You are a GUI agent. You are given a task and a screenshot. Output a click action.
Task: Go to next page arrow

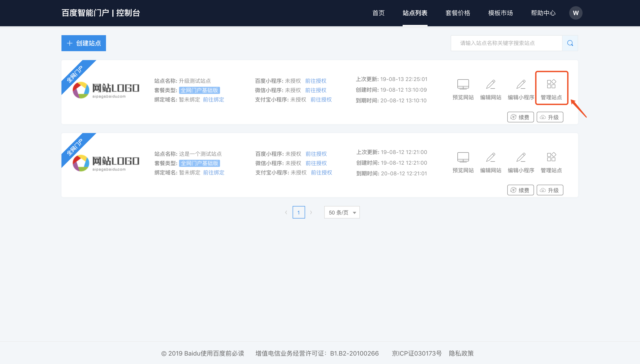point(311,212)
